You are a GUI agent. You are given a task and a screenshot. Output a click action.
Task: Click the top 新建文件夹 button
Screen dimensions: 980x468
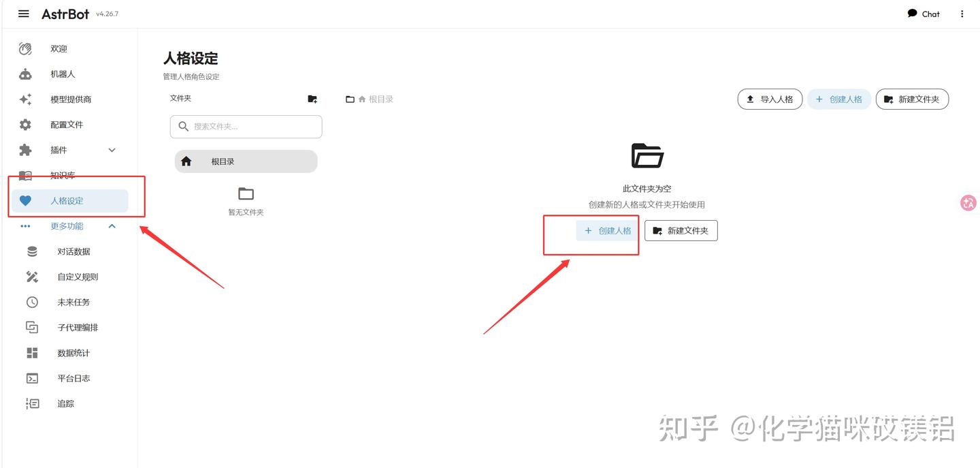(x=912, y=99)
